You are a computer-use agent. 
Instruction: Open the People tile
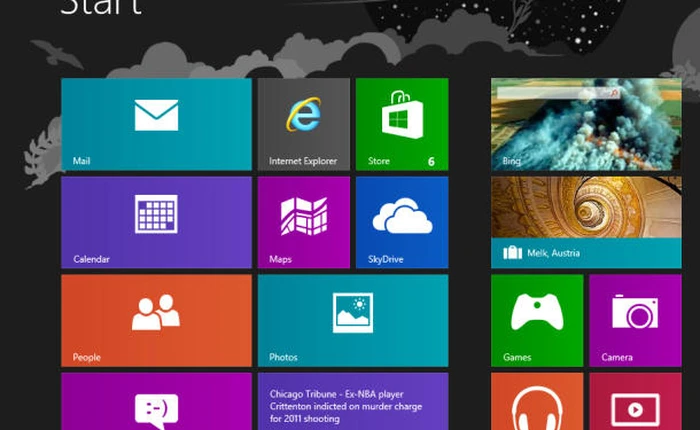[156, 321]
